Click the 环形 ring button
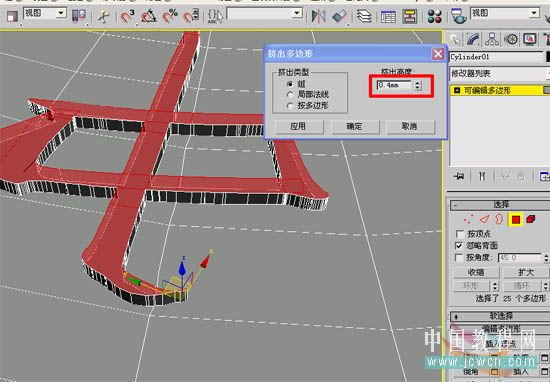550x382 pixels. pos(471,286)
